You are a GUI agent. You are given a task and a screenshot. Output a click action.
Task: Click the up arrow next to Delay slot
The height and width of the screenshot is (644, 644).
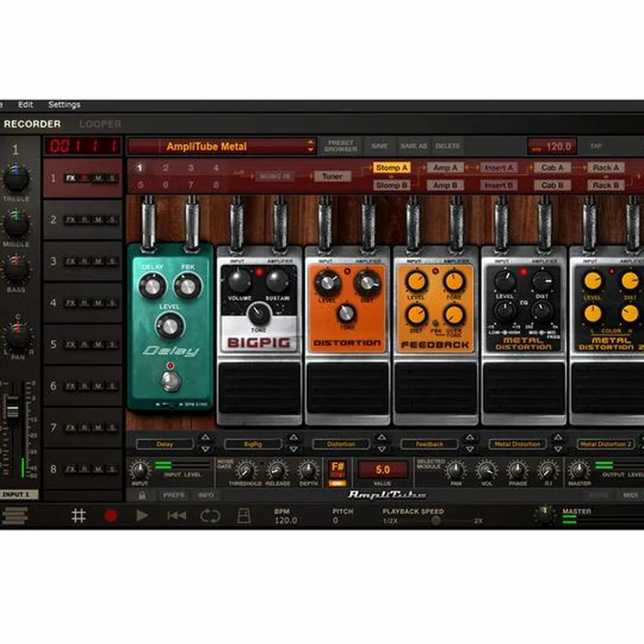[x=206, y=437]
